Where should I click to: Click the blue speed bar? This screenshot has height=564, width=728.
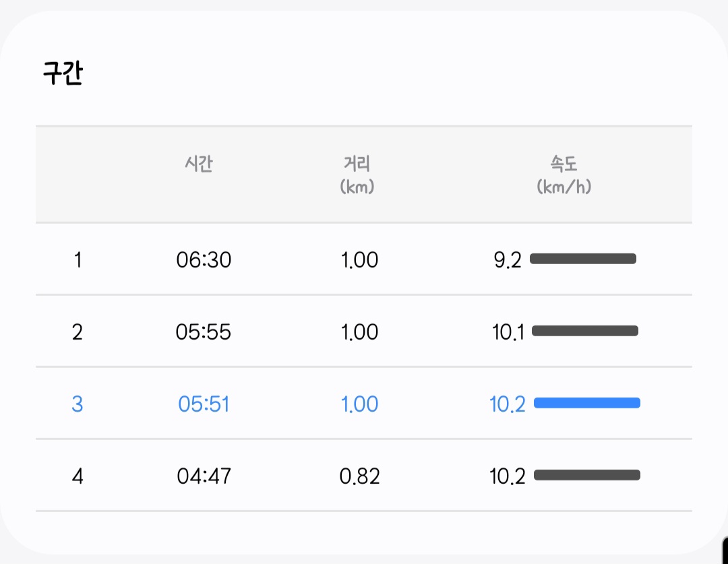pyautogui.click(x=587, y=403)
